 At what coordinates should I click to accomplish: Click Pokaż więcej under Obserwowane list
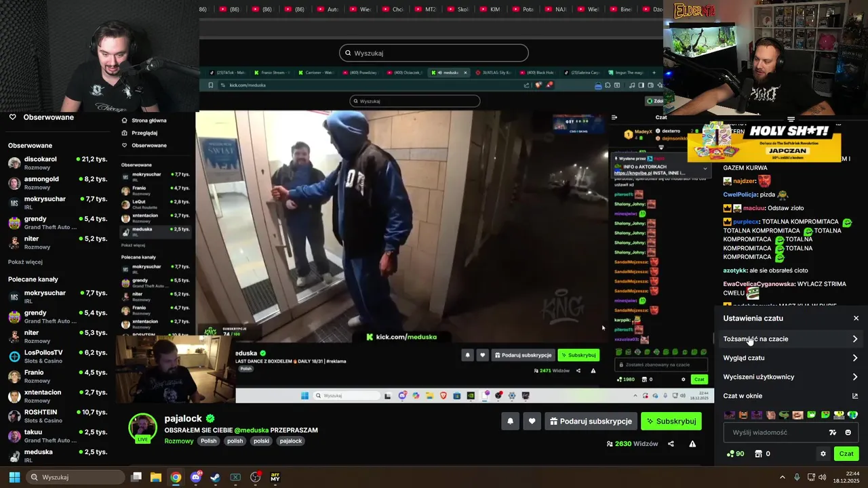25,262
